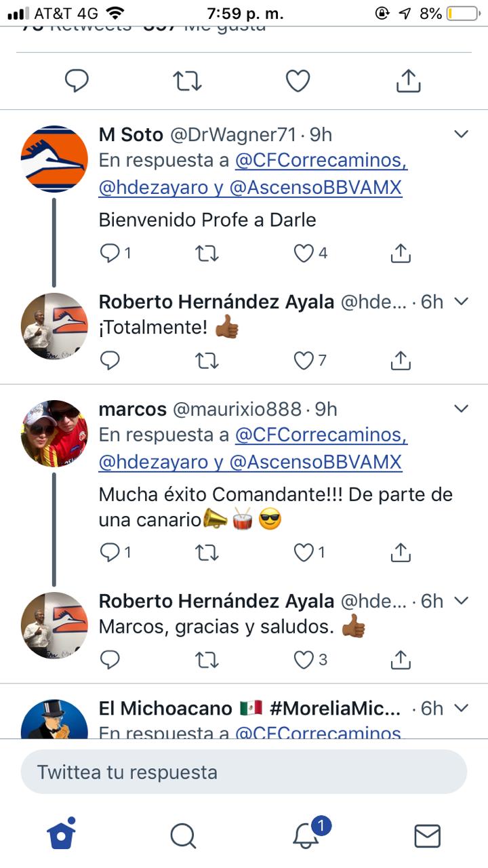488x868 pixels.
Task: Share marcos's Comandante tweet
Action: 401,553
